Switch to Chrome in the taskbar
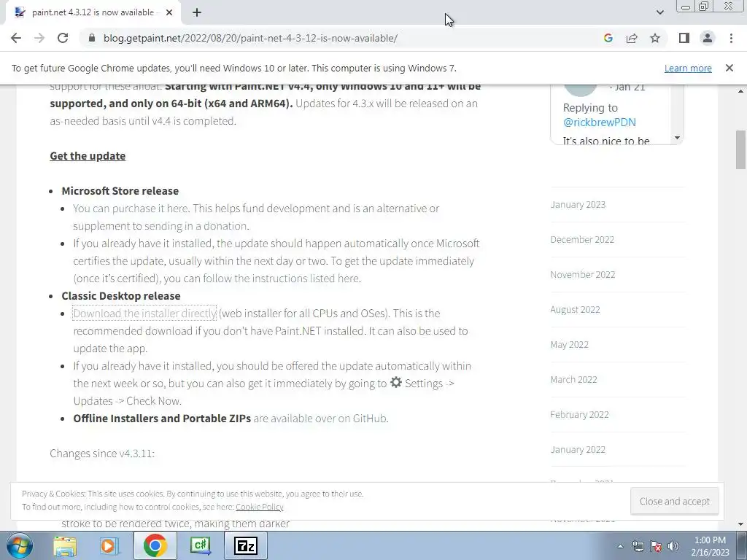Viewport: 747px width, 560px height. pos(155,545)
